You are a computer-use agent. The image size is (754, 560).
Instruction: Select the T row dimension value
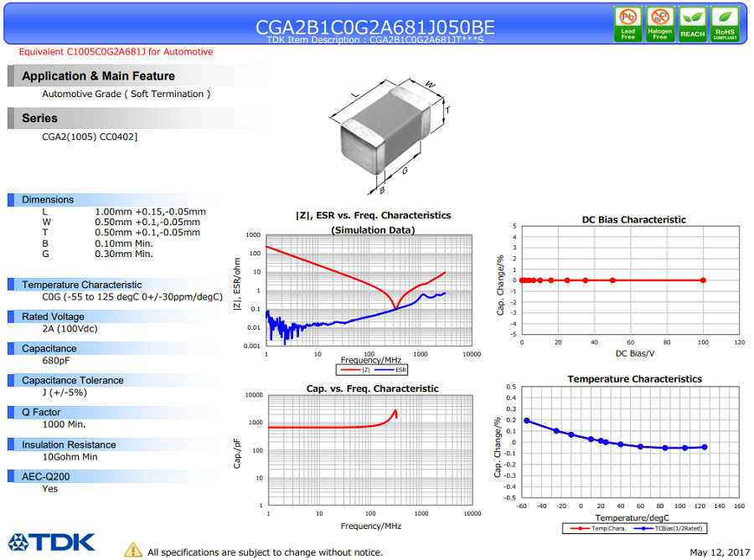[147, 233]
